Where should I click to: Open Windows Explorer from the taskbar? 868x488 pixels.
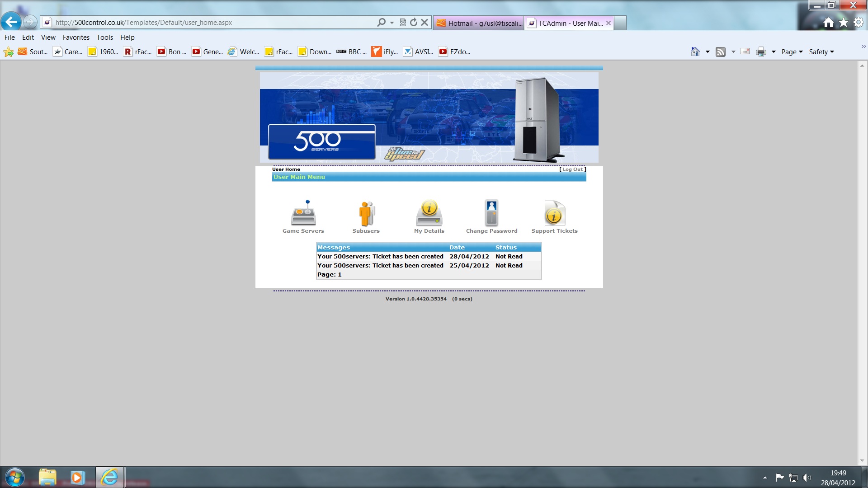point(47,477)
